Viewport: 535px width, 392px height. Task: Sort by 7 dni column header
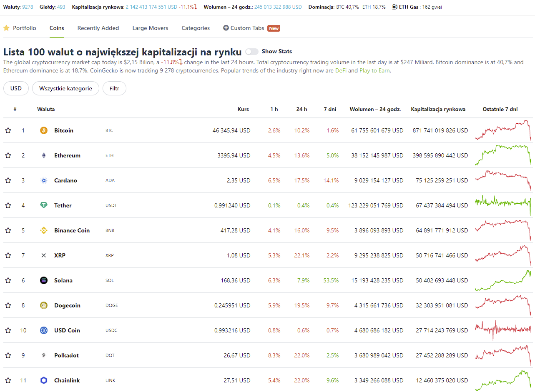coord(330,110)
